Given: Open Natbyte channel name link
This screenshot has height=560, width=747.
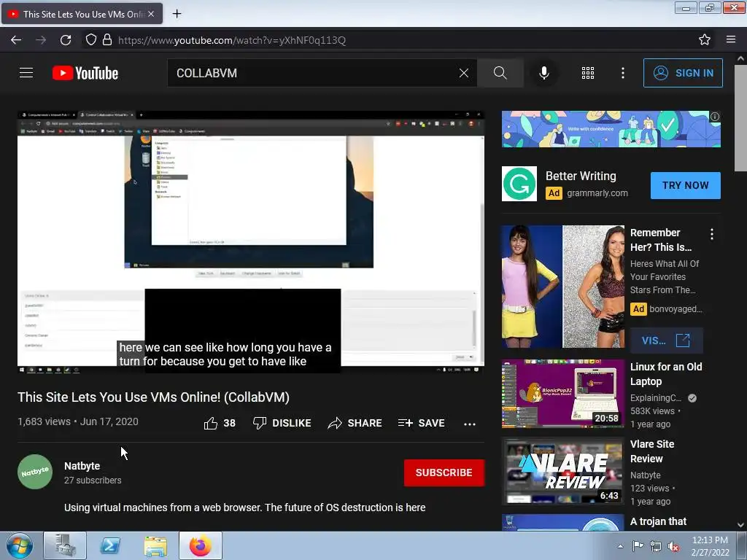Looking at the screenshot, I should click(82, 466).
